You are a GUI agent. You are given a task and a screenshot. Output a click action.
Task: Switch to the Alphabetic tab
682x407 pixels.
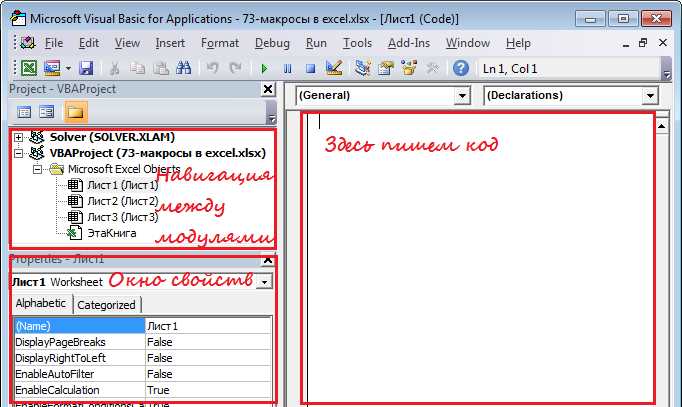(40, 303)
